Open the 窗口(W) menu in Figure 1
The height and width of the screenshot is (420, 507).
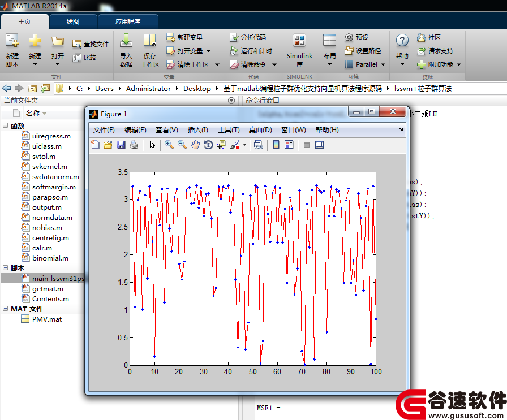click(293, 130)
